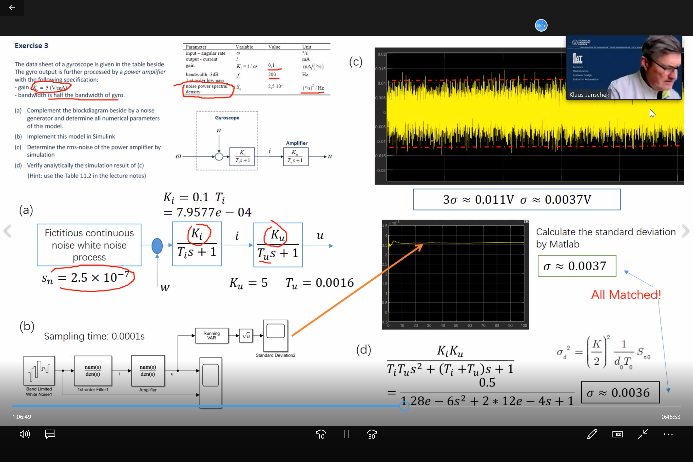The image size is (693, 462).
Task: Enter fullscreen mode
Action: 642,434
